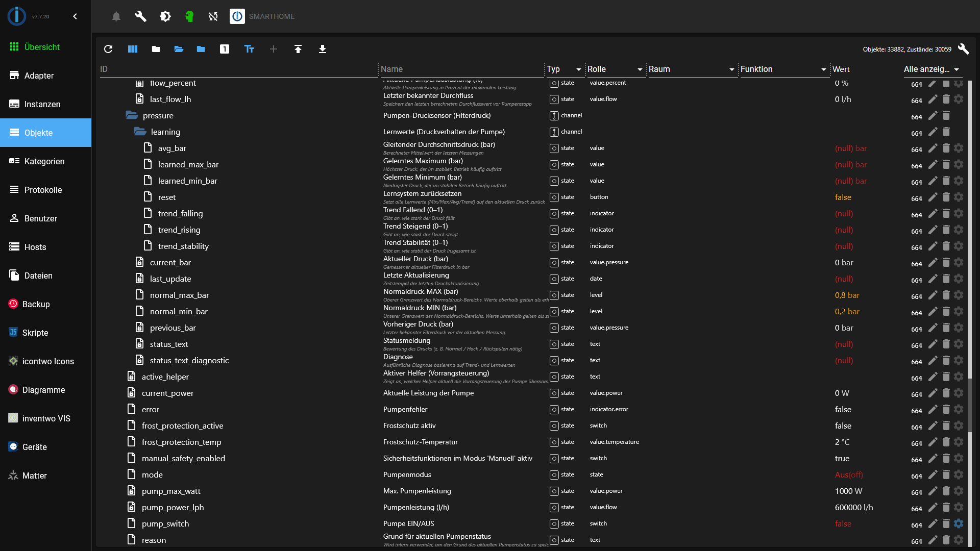Add a new object with the plus button

(x=274, y=49)
